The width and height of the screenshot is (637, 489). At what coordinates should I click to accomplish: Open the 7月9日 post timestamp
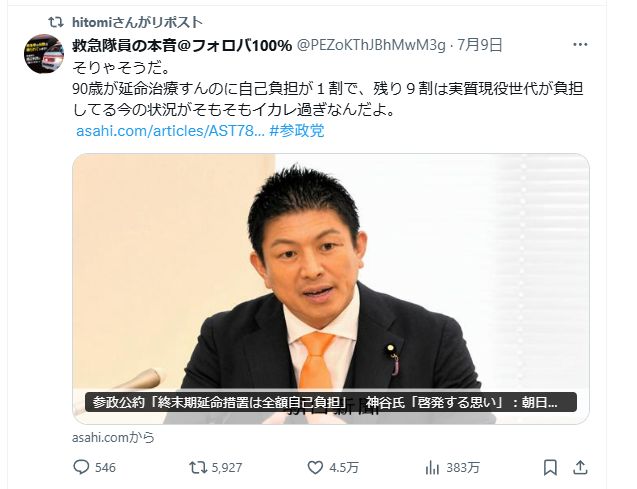pyautogui.click(x=480, y=45)
